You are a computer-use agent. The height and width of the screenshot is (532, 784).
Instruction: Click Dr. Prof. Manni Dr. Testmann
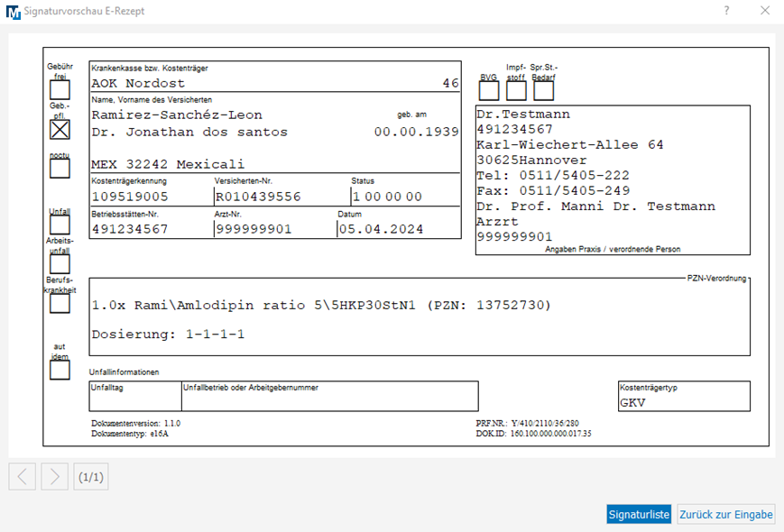click(595, 206)
